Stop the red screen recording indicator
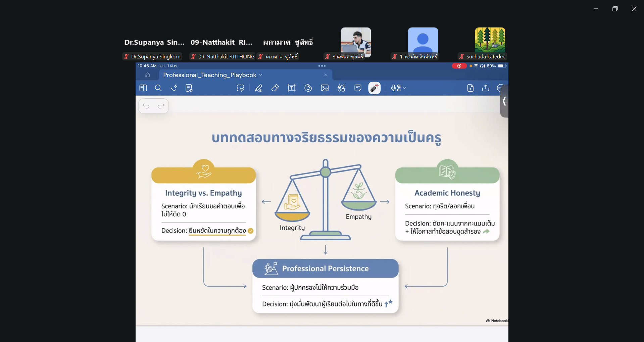The height and width of the screenshot is (342, 644). [459, 66]
